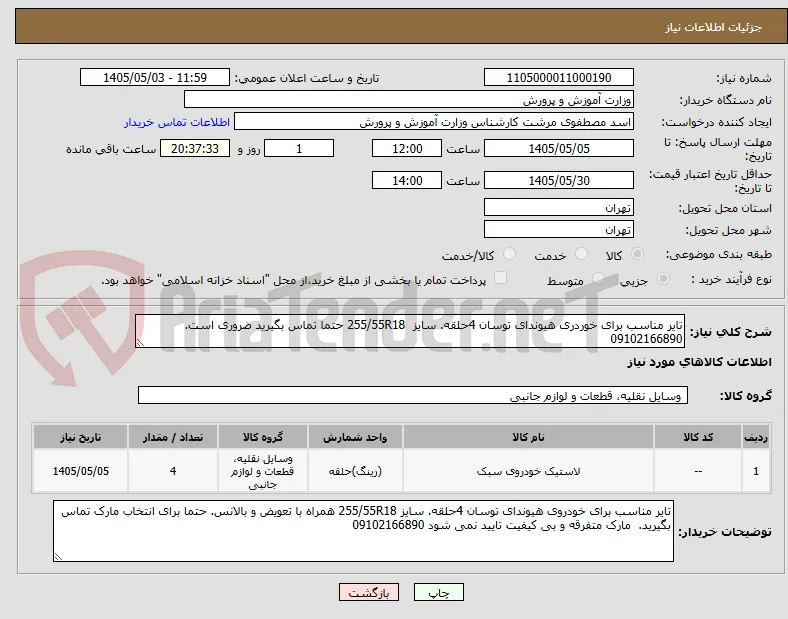Image resolution: width=788 pixels, height=619 pixels.
Task: Click the quantity cell showing 4
Action: (x=173, y=471)
